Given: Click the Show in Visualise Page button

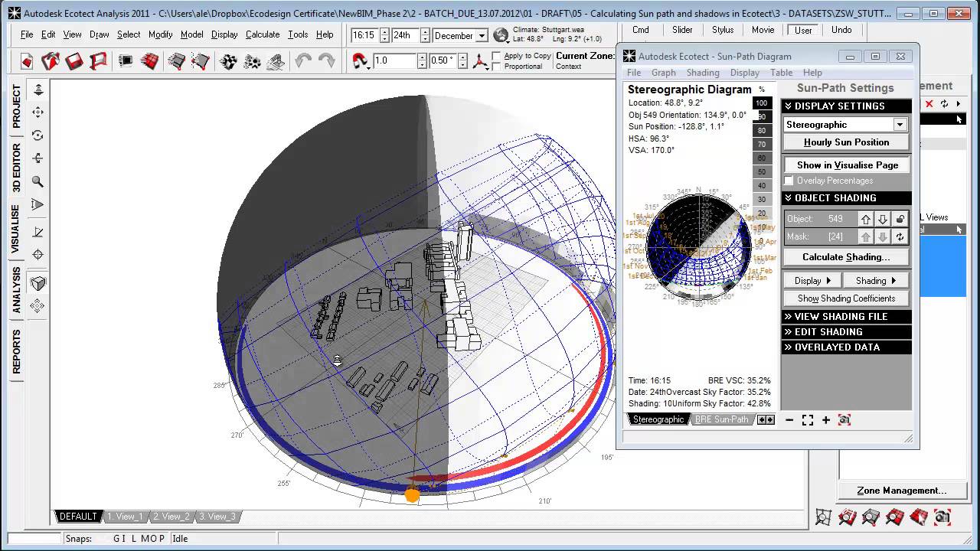Looking at the screenshot, I should click(x=847, y=165).
